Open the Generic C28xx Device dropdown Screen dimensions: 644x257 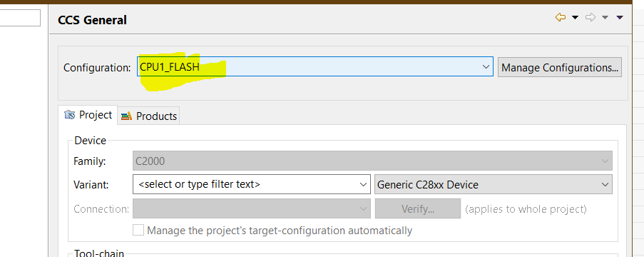494,184
